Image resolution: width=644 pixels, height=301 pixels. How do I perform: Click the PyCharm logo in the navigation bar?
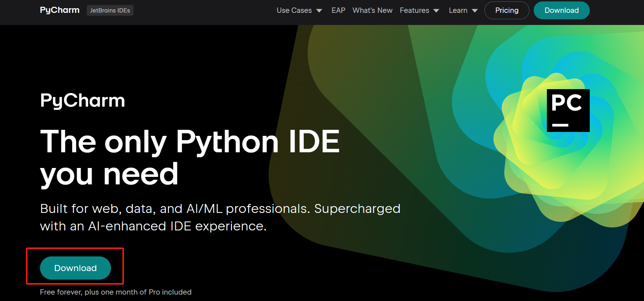pyautogui.click(x=60, y=10)
